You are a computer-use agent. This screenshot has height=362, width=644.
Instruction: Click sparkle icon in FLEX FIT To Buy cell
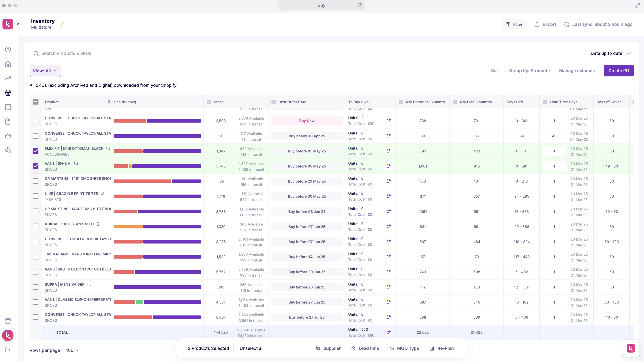point(389,151)
